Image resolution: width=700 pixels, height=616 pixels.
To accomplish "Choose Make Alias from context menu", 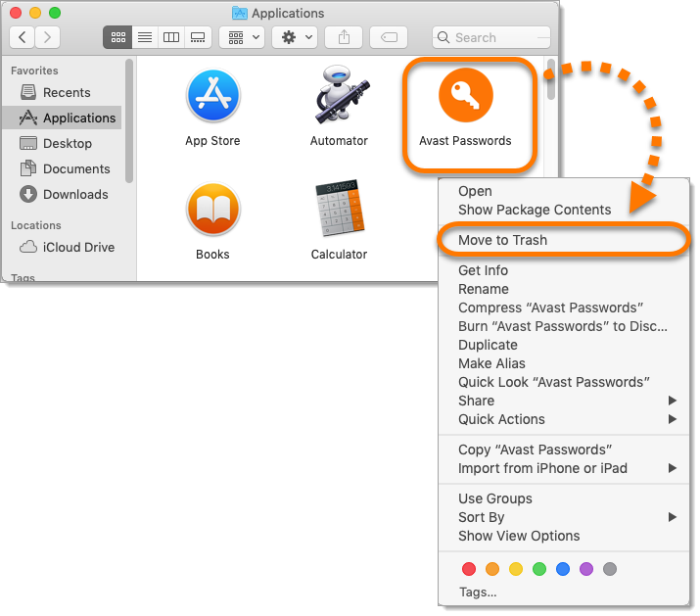I will [564, 363].
